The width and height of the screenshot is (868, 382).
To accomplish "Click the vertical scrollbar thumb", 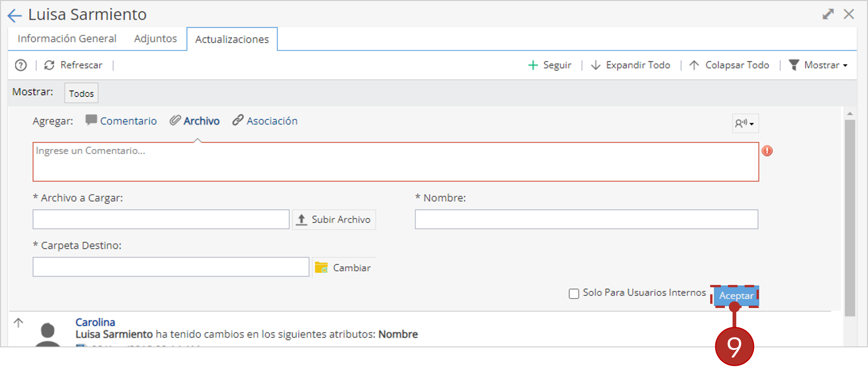I will (850, 218).
